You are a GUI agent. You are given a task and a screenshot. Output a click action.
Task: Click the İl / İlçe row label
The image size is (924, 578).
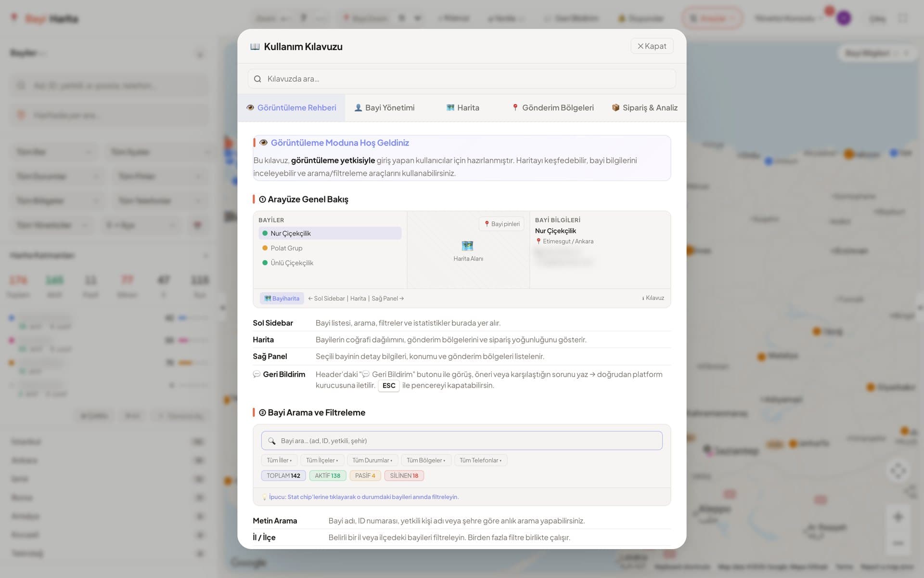[264, 538]
